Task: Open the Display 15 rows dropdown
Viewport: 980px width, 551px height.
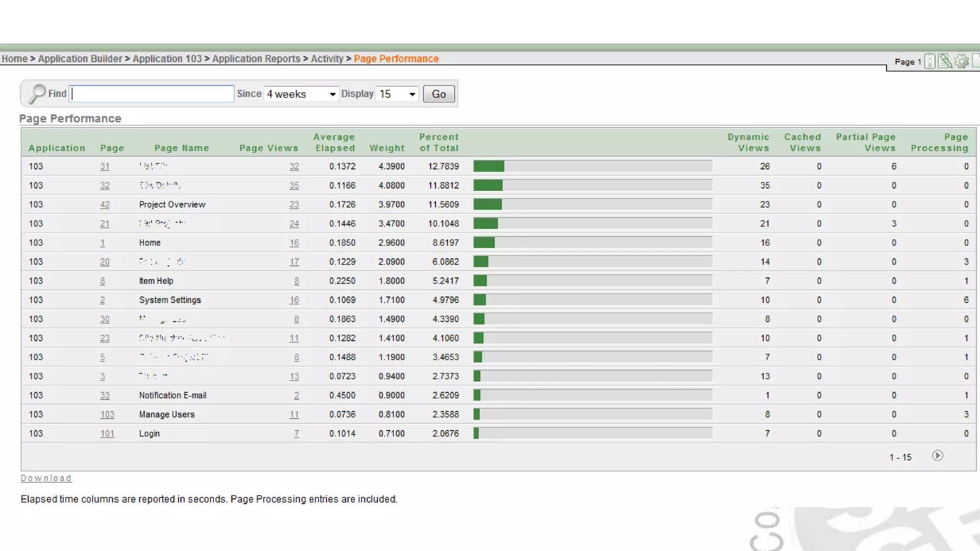Action: (x=397, y=94)
